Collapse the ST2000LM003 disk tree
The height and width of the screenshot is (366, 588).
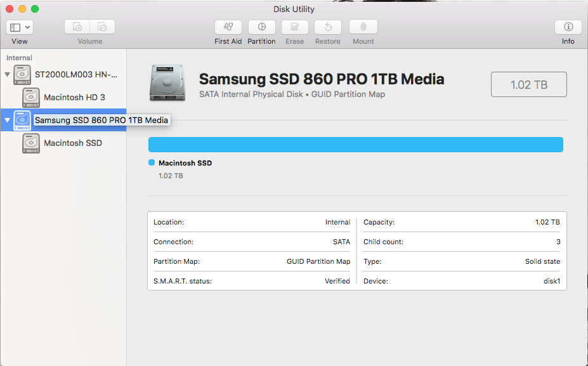pos(7,74)
